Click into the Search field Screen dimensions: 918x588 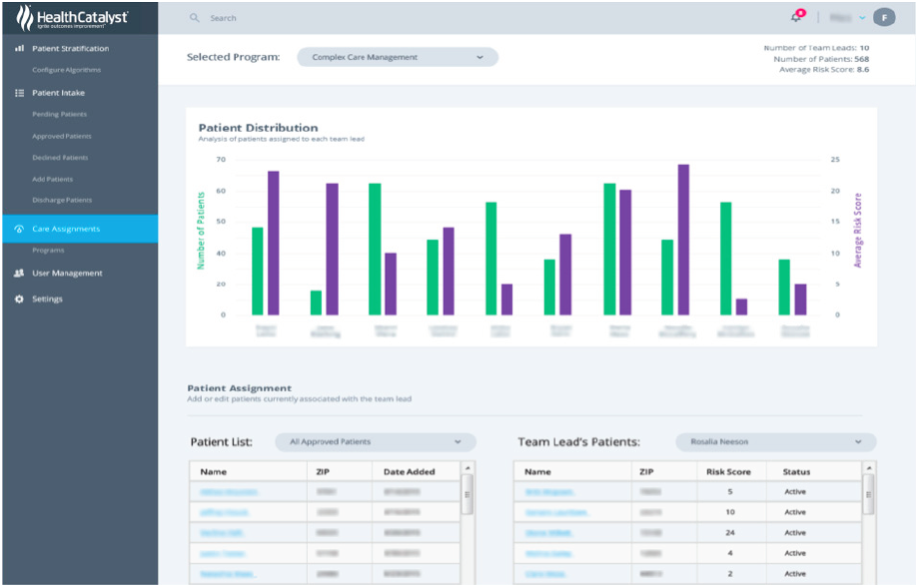click(223, 18)
